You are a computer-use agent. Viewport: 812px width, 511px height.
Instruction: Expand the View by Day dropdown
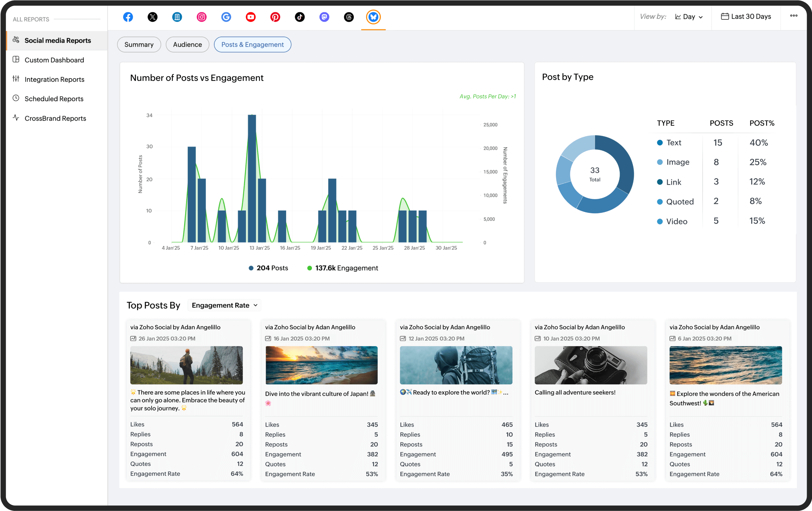coord(689,17)
